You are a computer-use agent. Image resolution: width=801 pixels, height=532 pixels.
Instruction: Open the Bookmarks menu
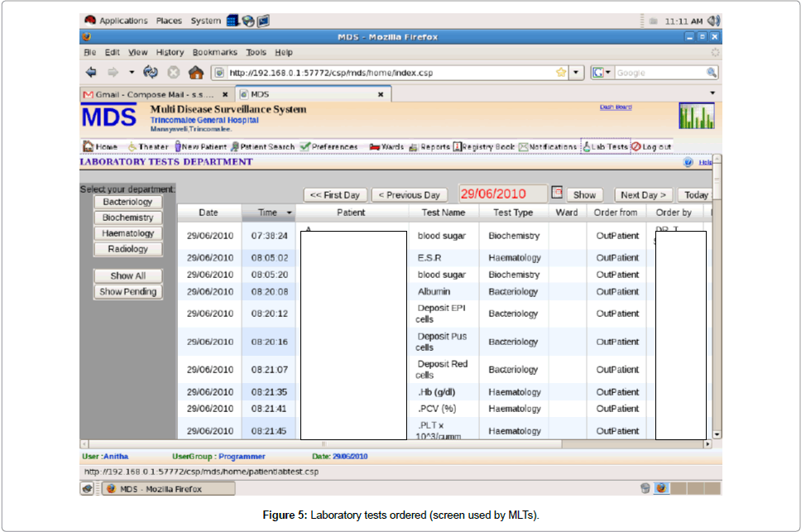[214, 52]
